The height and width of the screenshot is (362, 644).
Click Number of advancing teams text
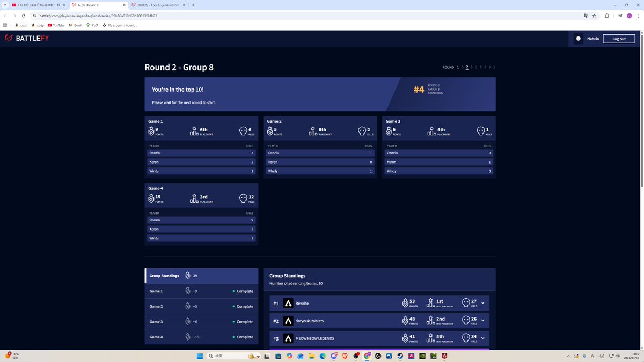click(x=296, y=283)
